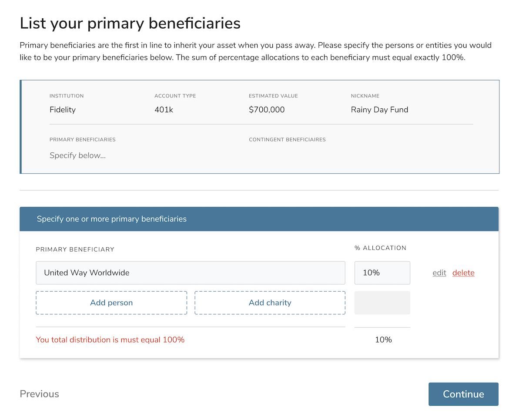Screen dimensions: 522x420
Task: Delete the United Way Worldwide beneficiary
Action: pos(463,273)
